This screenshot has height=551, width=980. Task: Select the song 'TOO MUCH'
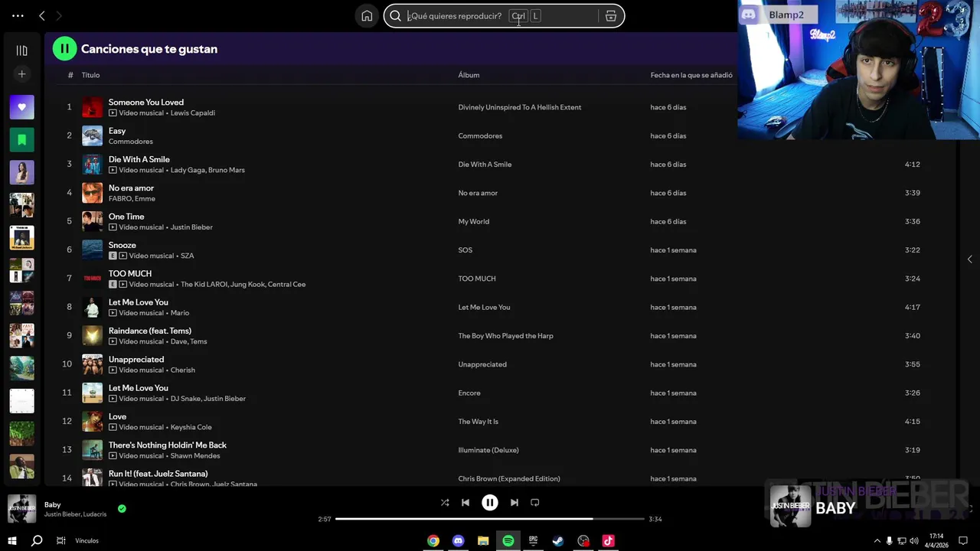(130, 274)
